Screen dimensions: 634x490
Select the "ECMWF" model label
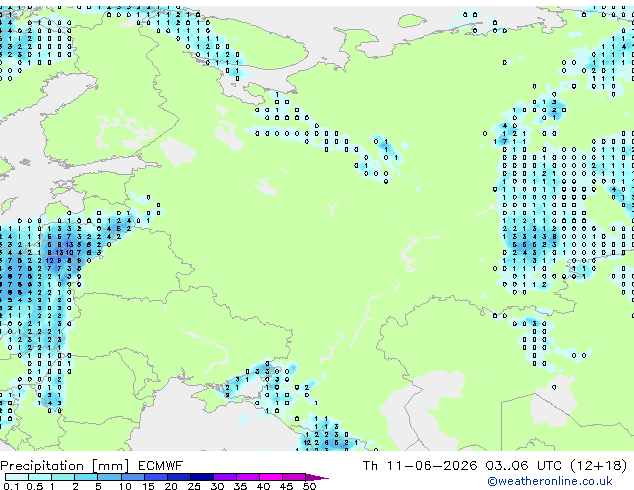pyautogui.click(x=160, y=466)
